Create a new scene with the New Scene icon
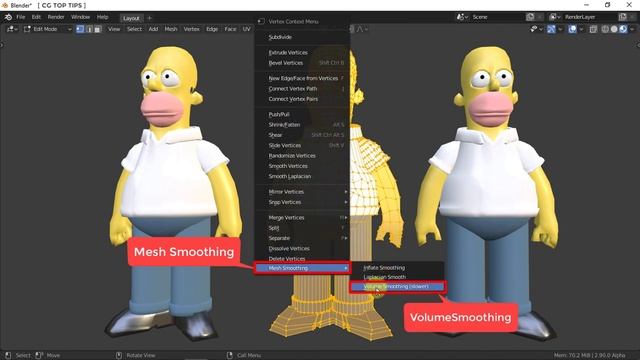This screenshot has width=640, height=360. click(530, 17)
